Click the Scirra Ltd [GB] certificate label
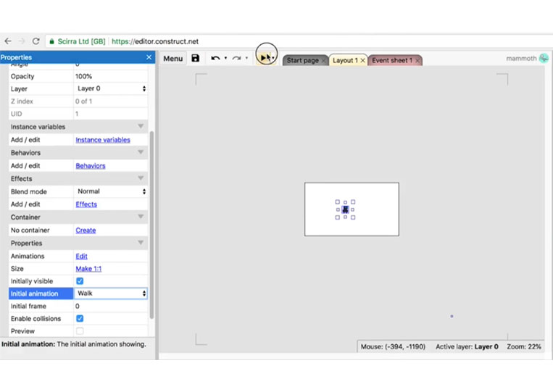The height and width of the screenshot is (392, 553). 81,41
